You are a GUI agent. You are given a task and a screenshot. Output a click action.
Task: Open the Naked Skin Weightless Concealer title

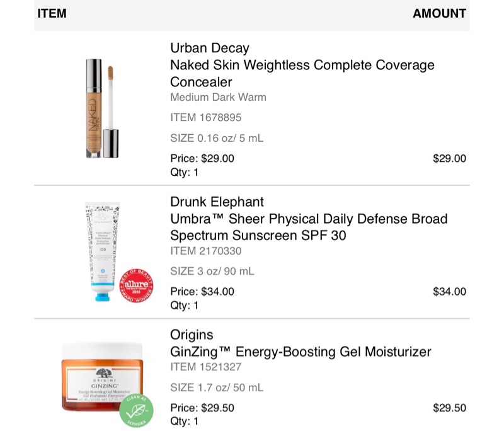point(302,73)
